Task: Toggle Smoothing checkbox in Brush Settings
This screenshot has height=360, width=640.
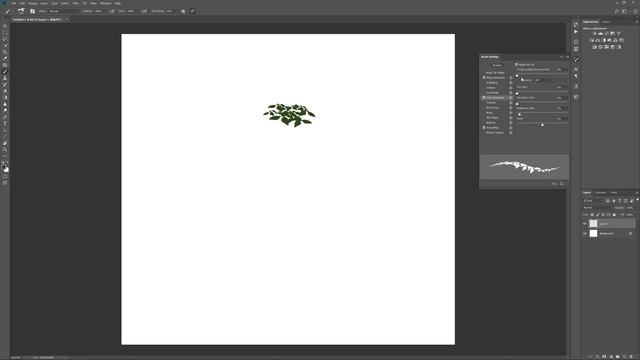Action: click(x=484, y=127)
